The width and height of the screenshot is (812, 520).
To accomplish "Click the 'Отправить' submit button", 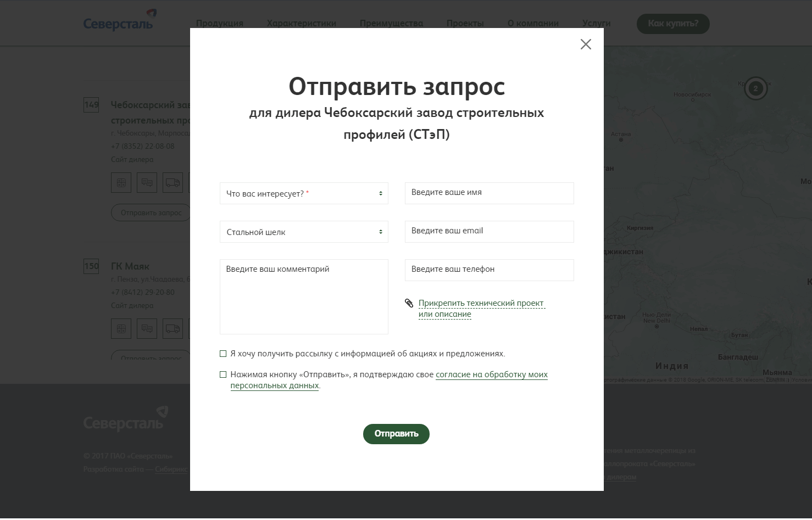I will coord(396,434).
